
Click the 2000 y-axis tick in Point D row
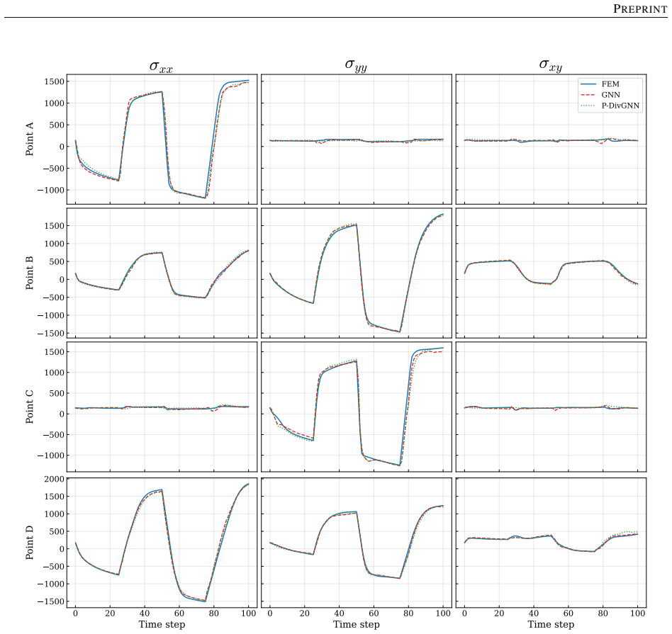54,479
